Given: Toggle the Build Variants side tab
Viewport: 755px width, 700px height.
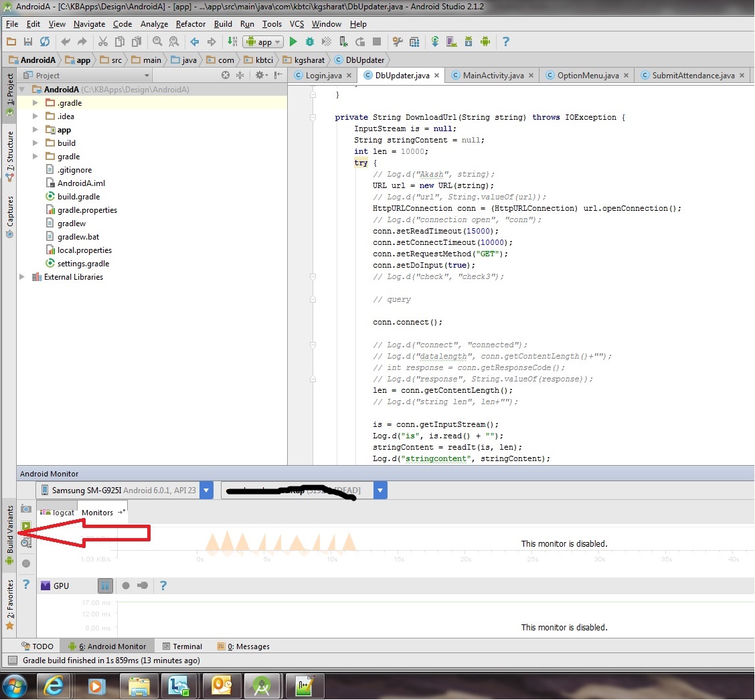Looking at the screenshot, I should (9, 535).
